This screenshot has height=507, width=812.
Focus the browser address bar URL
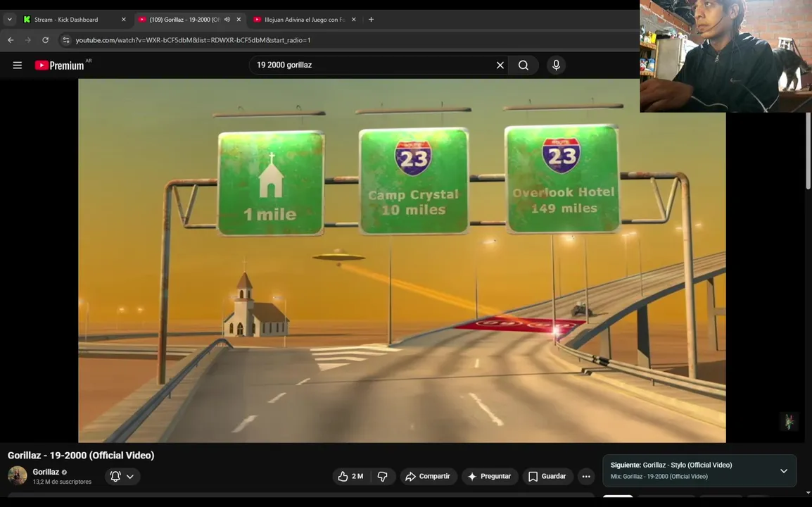click(x=194, y=40)
